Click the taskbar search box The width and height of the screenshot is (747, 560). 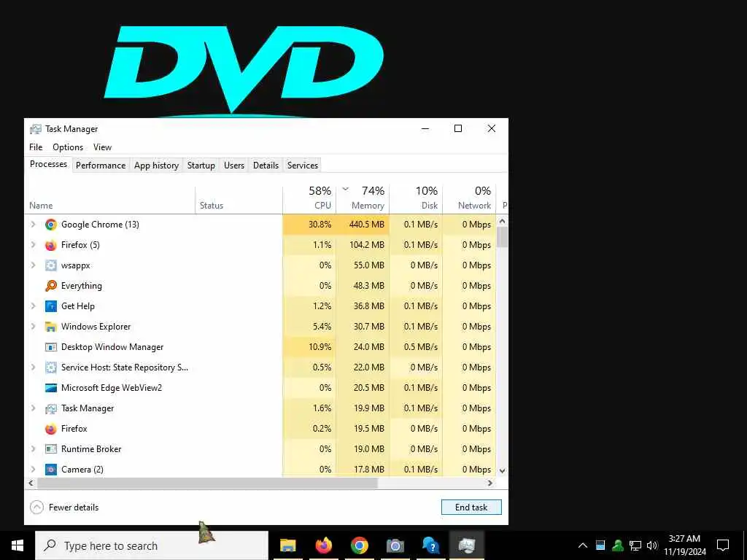coord(152,545)
